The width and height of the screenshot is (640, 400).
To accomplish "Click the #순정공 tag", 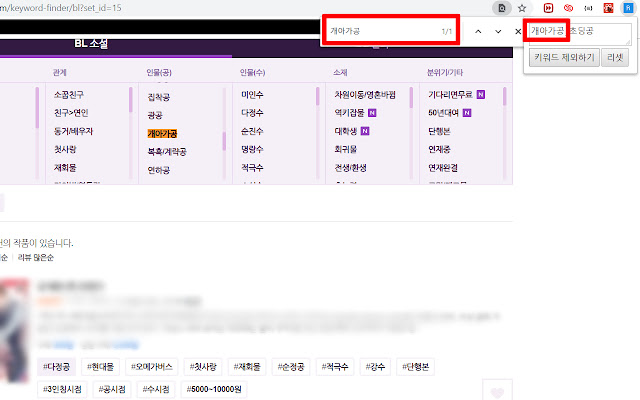I will (x=291, y=367).
